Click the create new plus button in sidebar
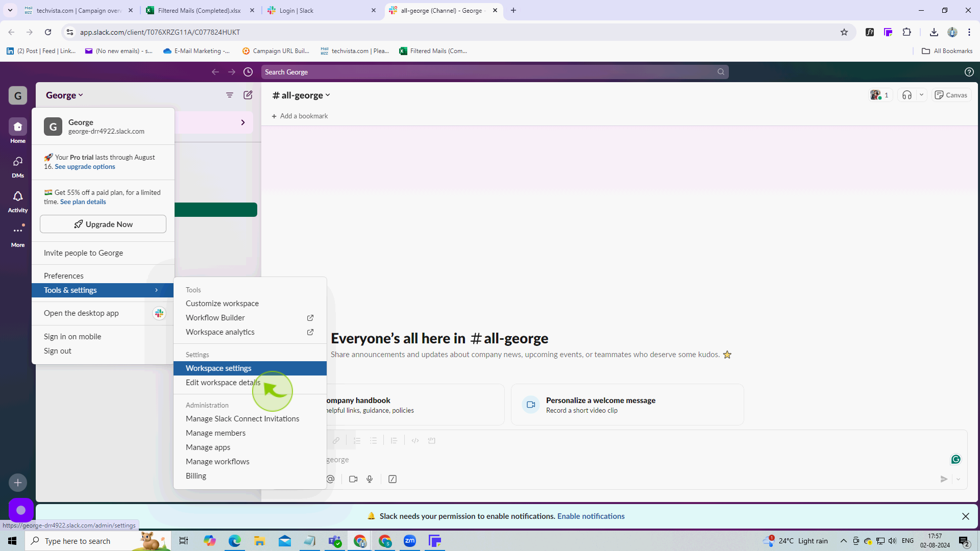 18,483
